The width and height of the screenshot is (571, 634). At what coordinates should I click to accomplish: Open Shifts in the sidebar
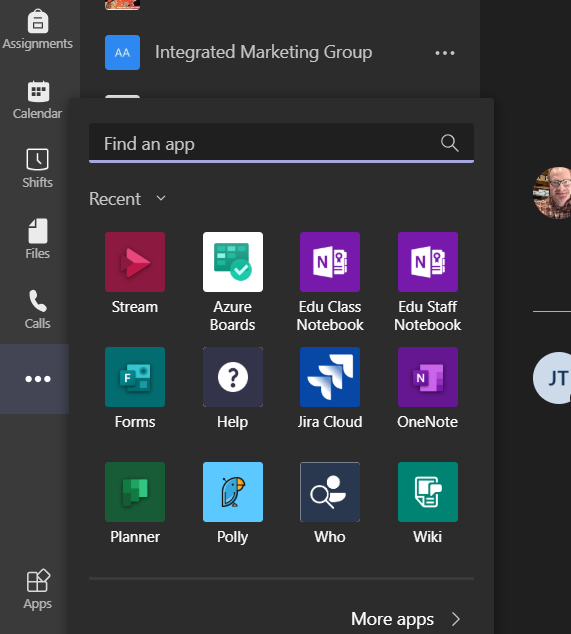tap(38, 169)
